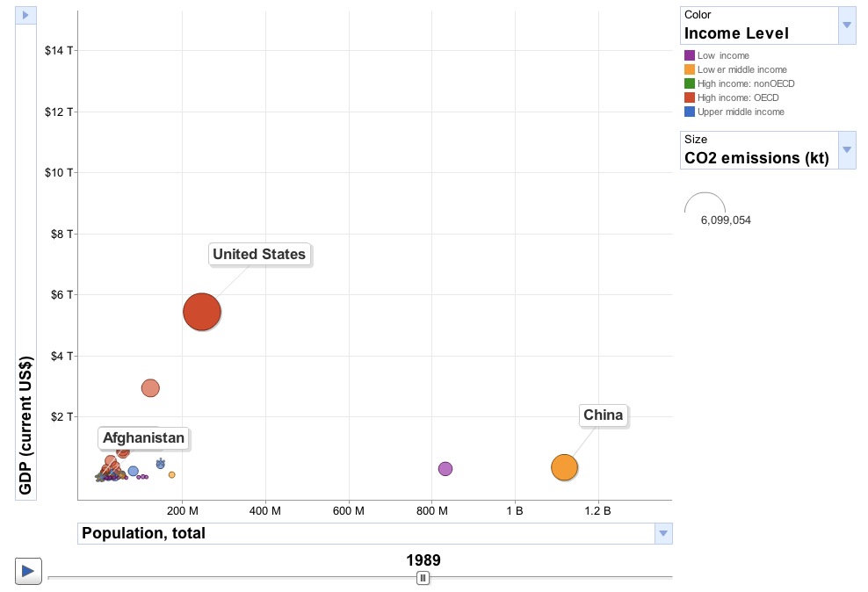Screen dimensions: 868x592
Task: Click the bubble size legend circle 6,099,054
Action: coord(705,204)
